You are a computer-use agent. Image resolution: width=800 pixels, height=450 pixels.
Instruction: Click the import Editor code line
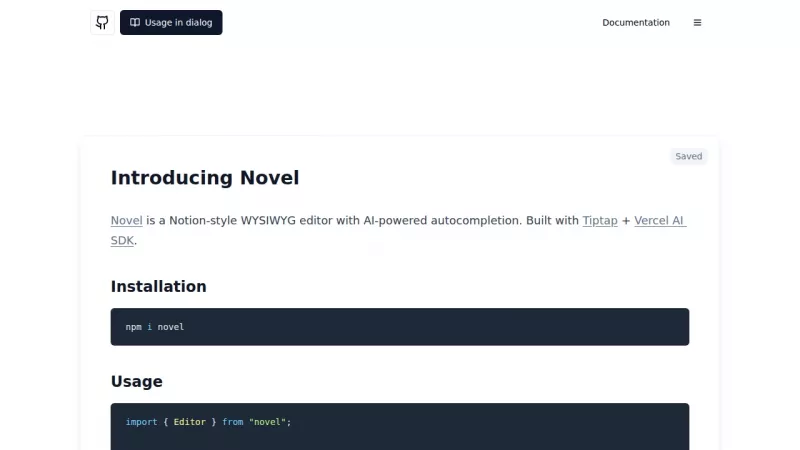tap(208, 422)
